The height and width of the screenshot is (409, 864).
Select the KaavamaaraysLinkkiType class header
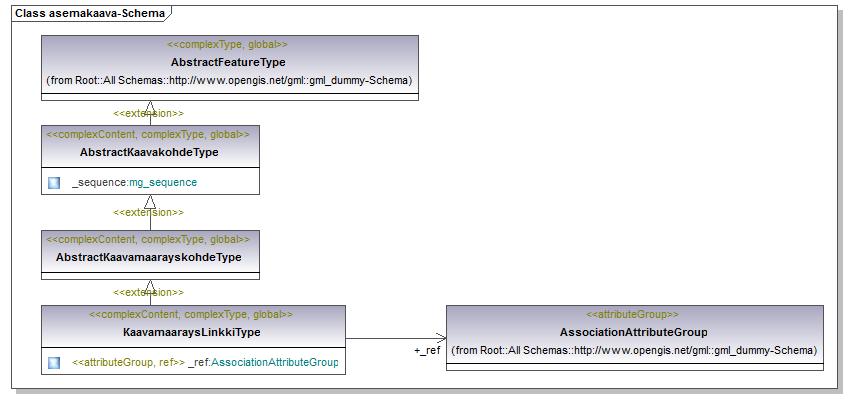click(192, 331)
